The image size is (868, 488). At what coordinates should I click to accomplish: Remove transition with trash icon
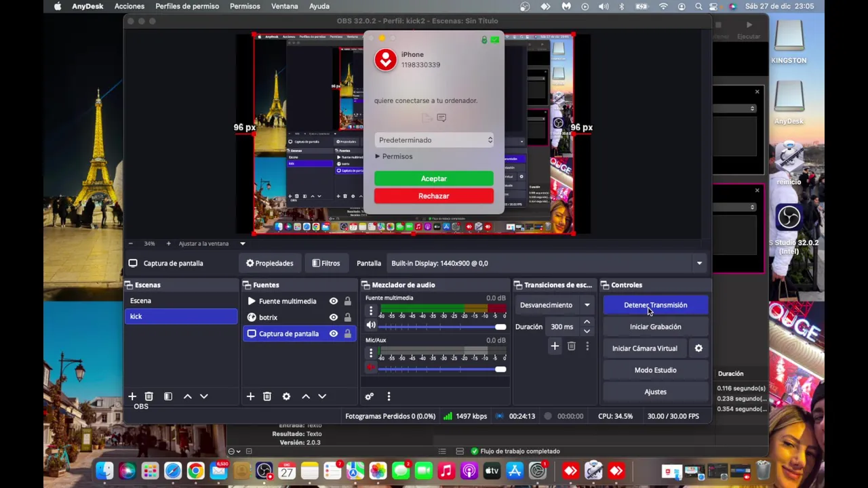pyautogui.click(x=572, y=346)
